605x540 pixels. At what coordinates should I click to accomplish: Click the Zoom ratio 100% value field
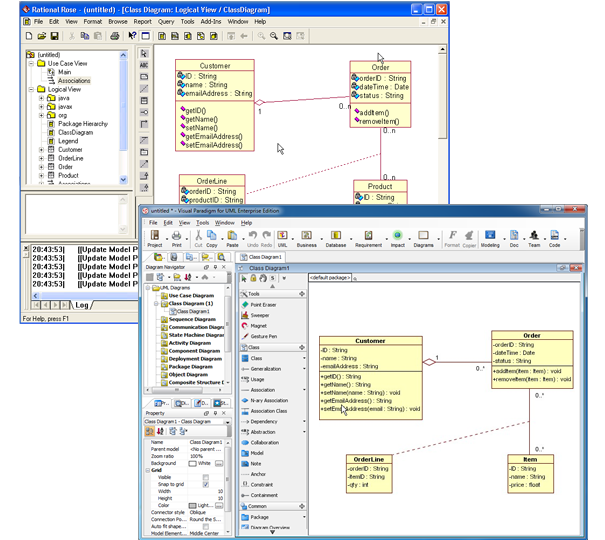click(x=206, y=456)
